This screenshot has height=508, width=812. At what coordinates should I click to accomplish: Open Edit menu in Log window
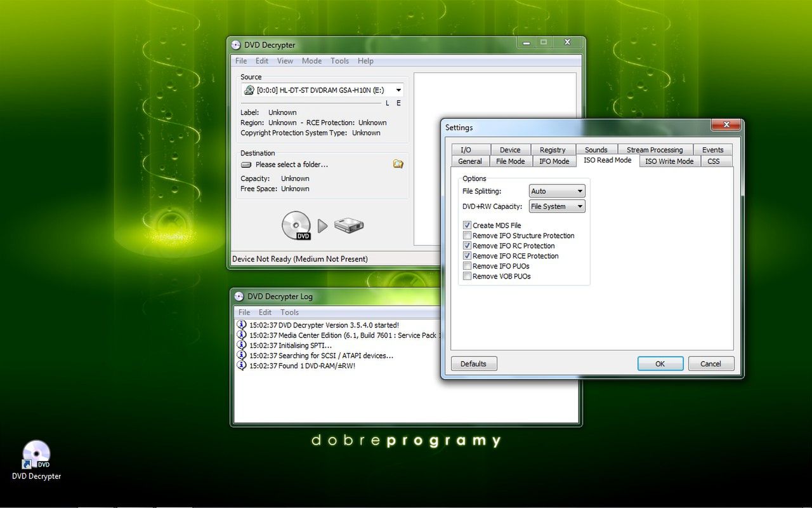click(x=265, y=312)
